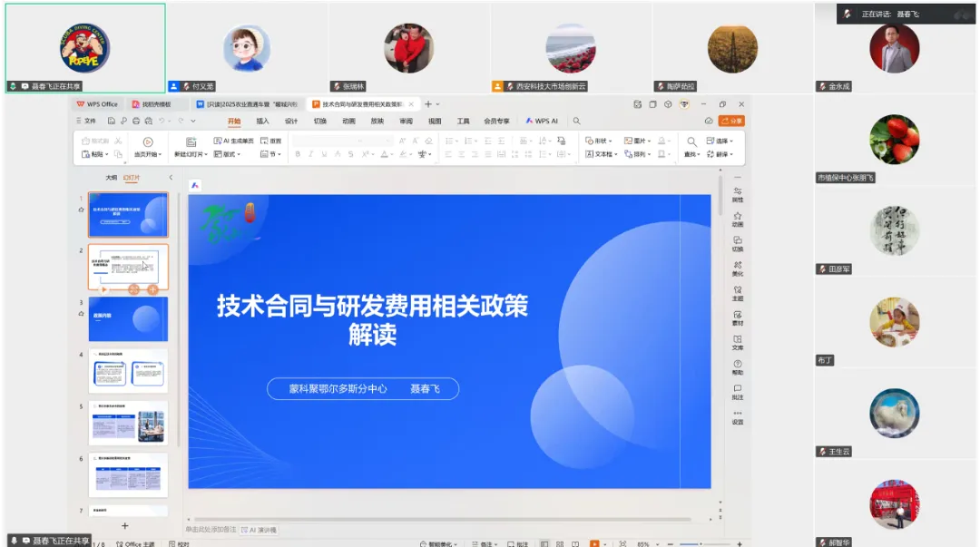980x547 pixels.
Task: Open the 插入 ribbon tab
Action: [x=262, y=121]
